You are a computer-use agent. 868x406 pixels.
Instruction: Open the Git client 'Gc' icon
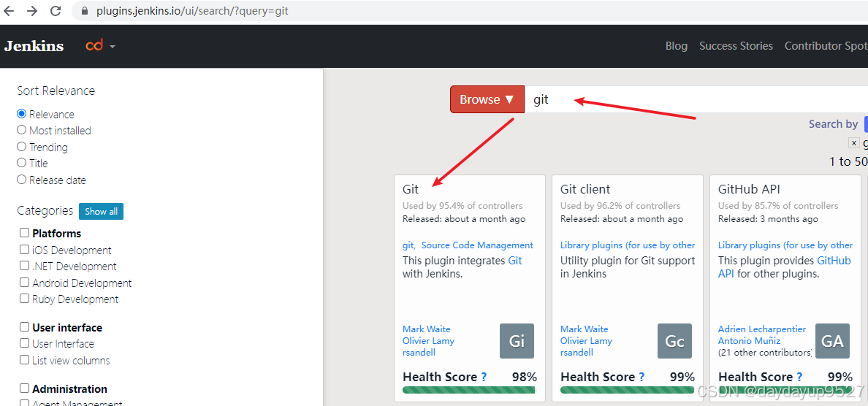pos(675,341)
